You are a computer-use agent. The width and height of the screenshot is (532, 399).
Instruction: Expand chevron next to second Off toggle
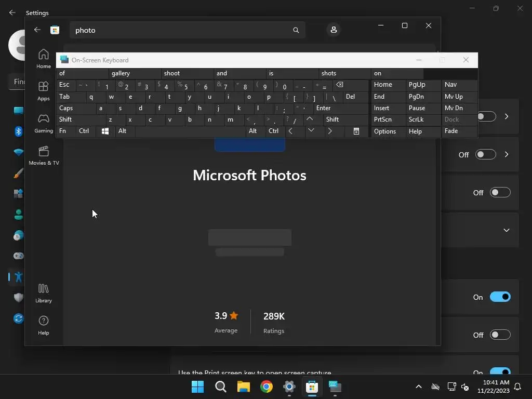507,154
